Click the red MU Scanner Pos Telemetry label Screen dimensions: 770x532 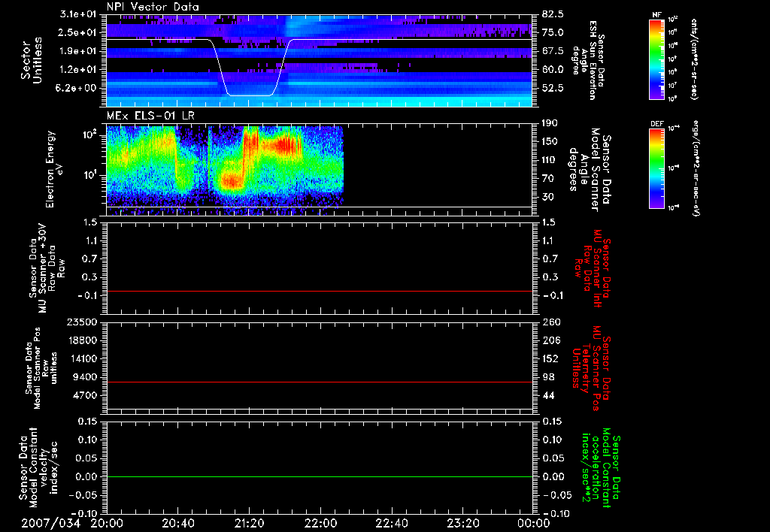591,368
